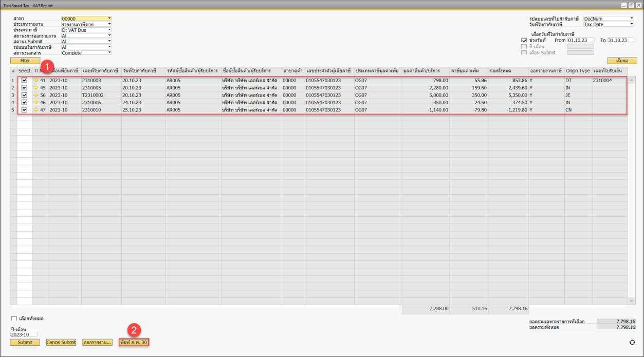Click the footer total 7,288.00
This screenshot has height=357, width=644.
[426, 309]
